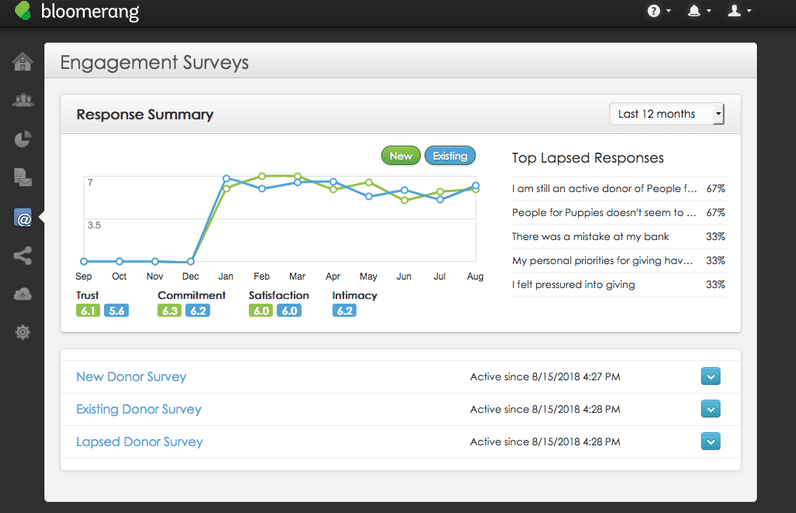Image resolution: width=796 pixels, height=513 pixels.
Task: Open the Letters and documents sidebar icon
Action: point(22,178)
